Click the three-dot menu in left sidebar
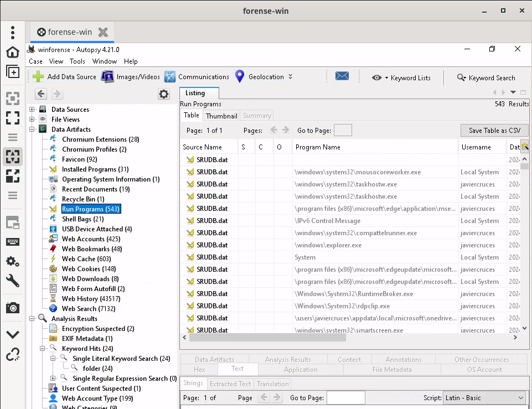 click(13, 33)
